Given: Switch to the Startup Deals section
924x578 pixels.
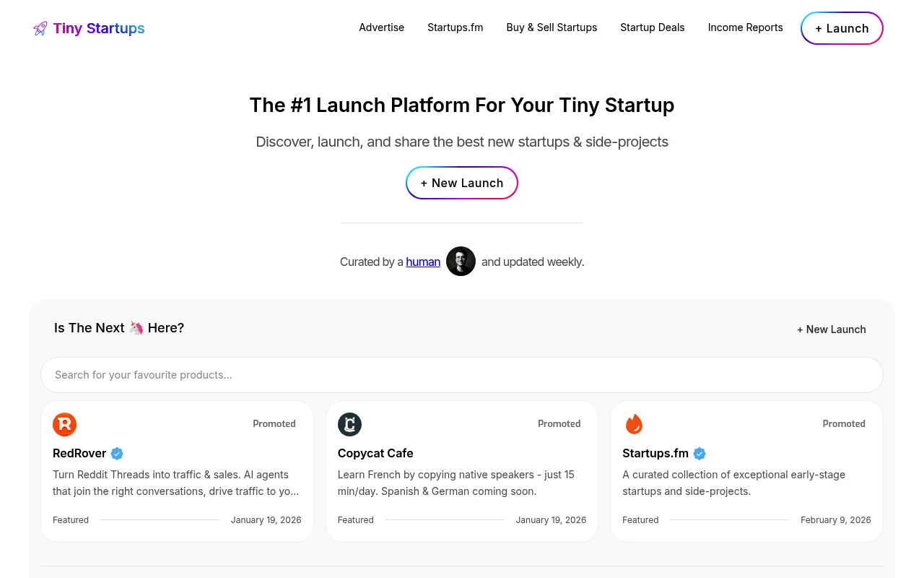Looking at the screenshot, I should (x=652, y=27).
